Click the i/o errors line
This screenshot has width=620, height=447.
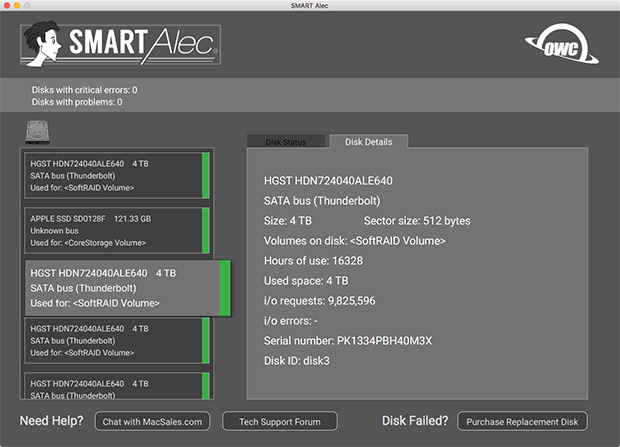pyautogui.click(x=291, y=321)
